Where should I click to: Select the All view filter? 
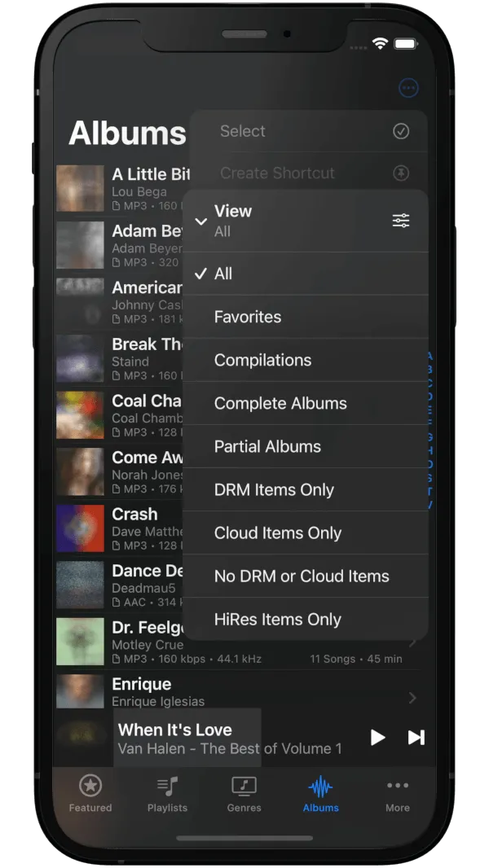[305, 274]
